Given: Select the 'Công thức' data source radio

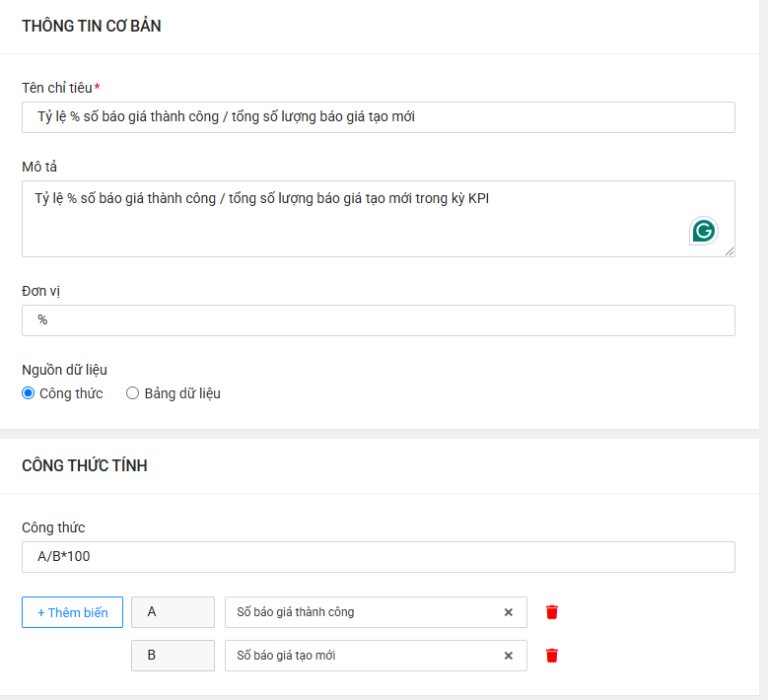Looking at the screenshot, I should pos(29,393).
